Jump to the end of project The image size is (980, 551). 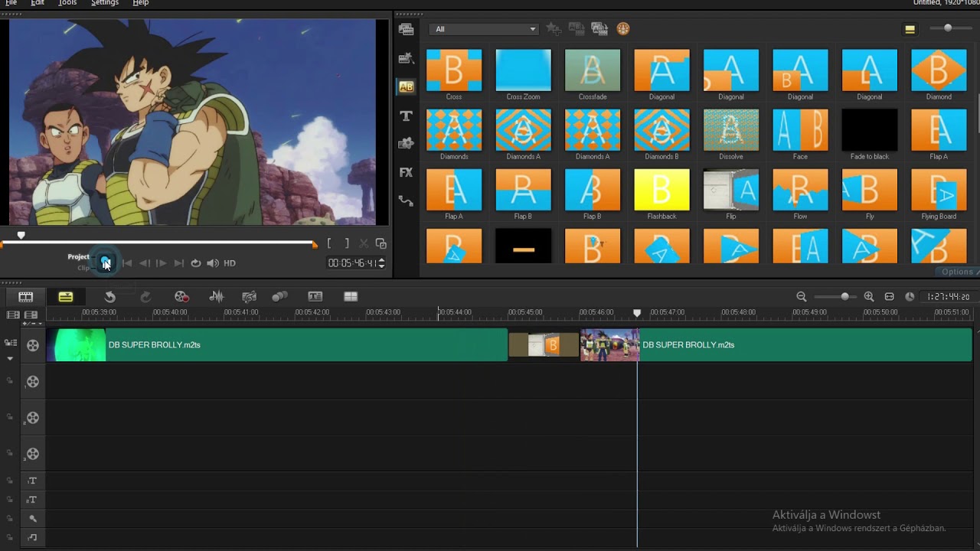click(178, 263)
